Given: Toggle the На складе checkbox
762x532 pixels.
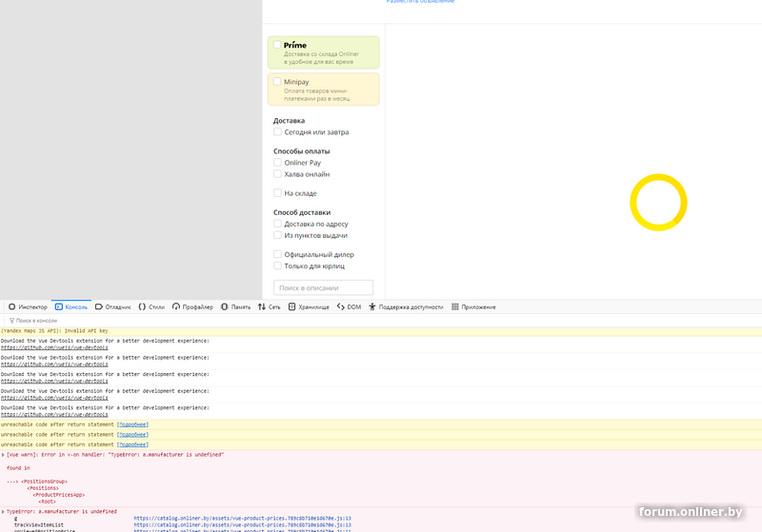Looking at the screenshot, I should click(x=277, y=192).
